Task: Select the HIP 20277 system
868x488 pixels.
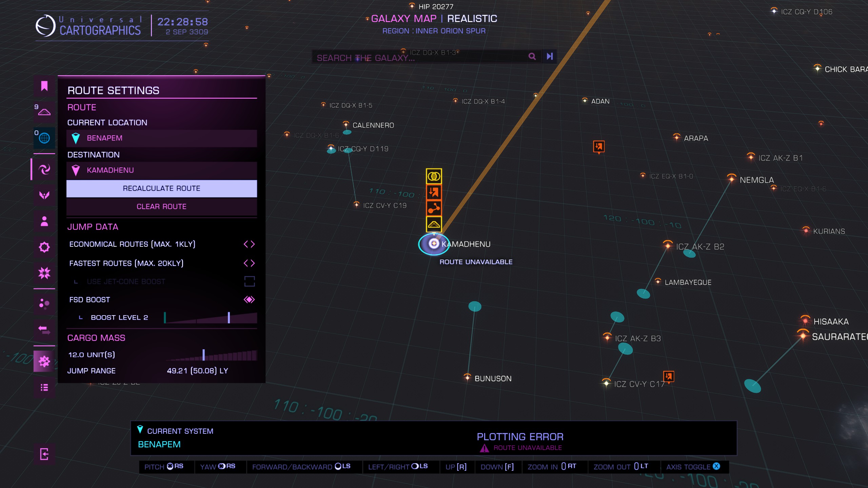Action: pyautogui.click(x=412, y=6)
